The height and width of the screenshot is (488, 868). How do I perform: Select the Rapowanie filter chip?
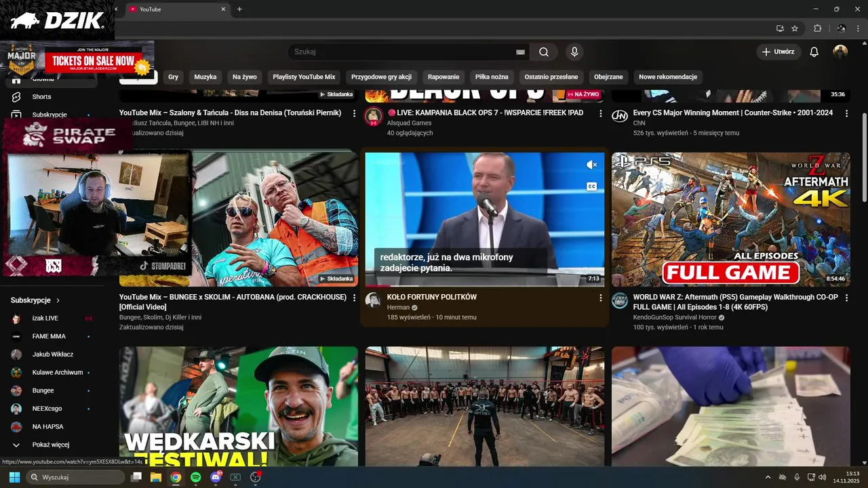pyautogui.click(x=443, y=77)
